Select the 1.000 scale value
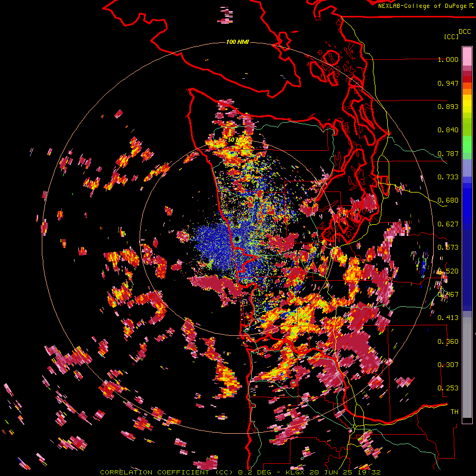The width and height of the screenshot is (476, 476). [448, 59]
